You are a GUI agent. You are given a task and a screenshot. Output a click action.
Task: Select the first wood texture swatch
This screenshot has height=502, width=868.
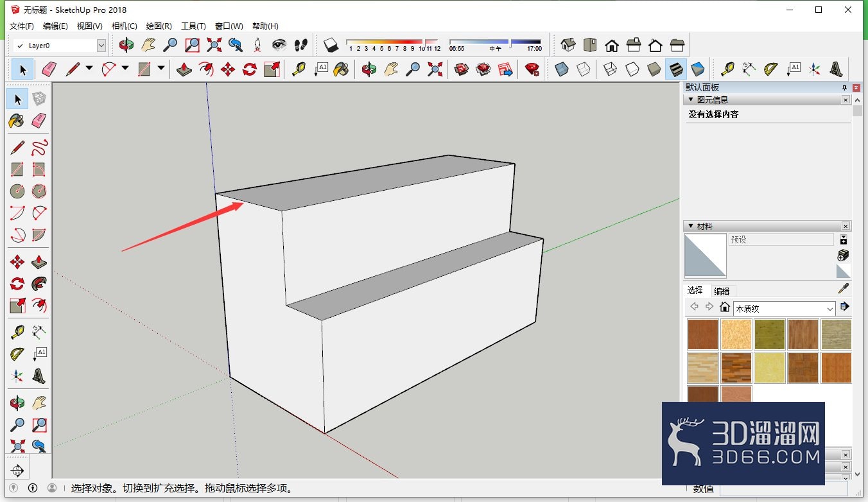coord(702,334)
